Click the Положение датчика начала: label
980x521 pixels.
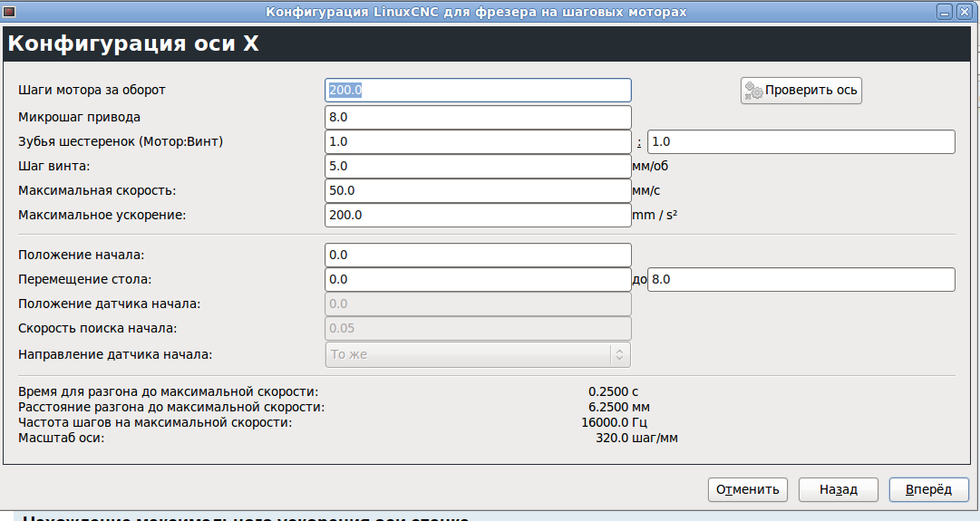pos(110,304)
